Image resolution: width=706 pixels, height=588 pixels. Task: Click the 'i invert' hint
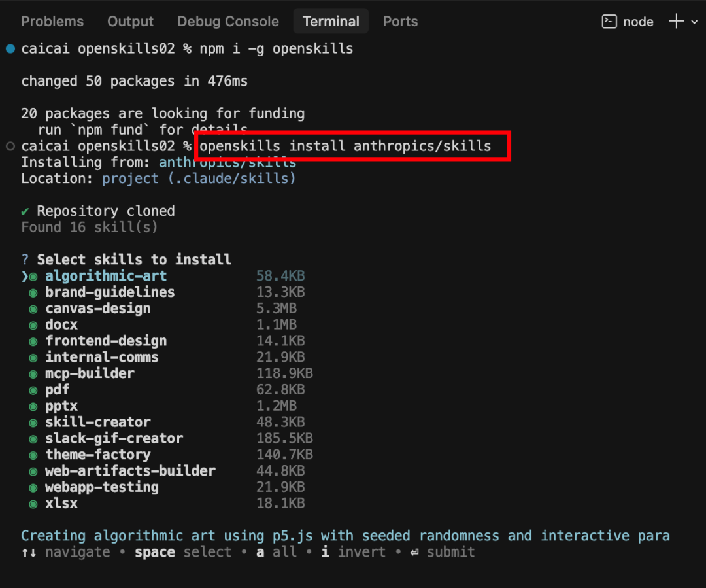coord(354,552)
